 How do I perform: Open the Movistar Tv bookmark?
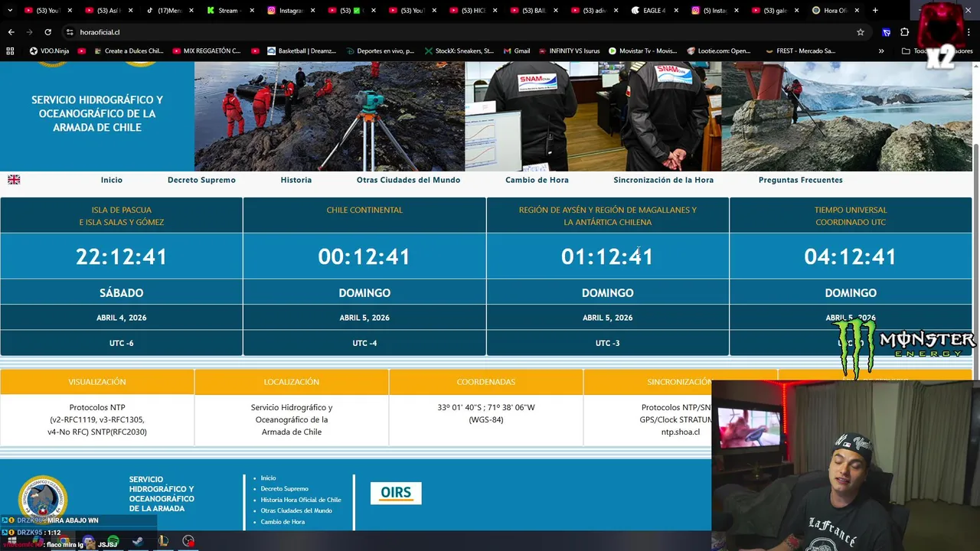pos(643,51)
